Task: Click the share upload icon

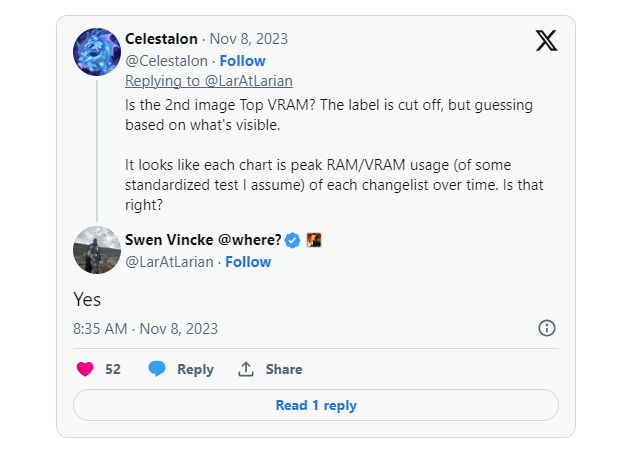Action: [x=246, y=369]
